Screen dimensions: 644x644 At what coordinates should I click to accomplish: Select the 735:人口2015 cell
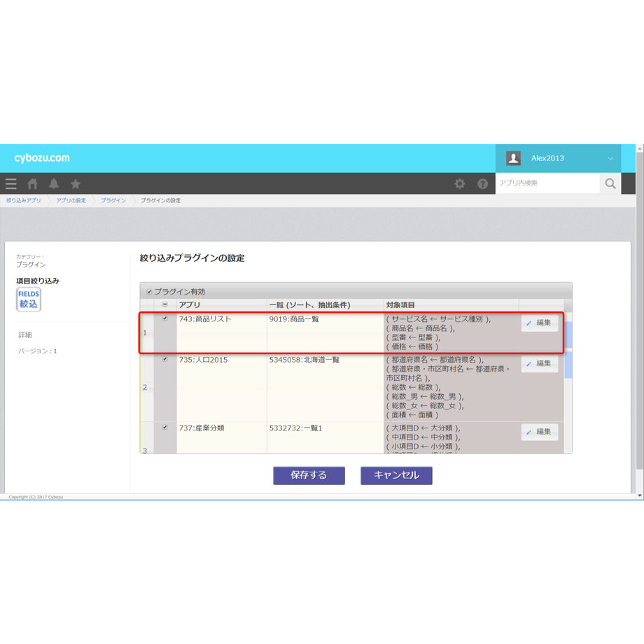point(222,387)
